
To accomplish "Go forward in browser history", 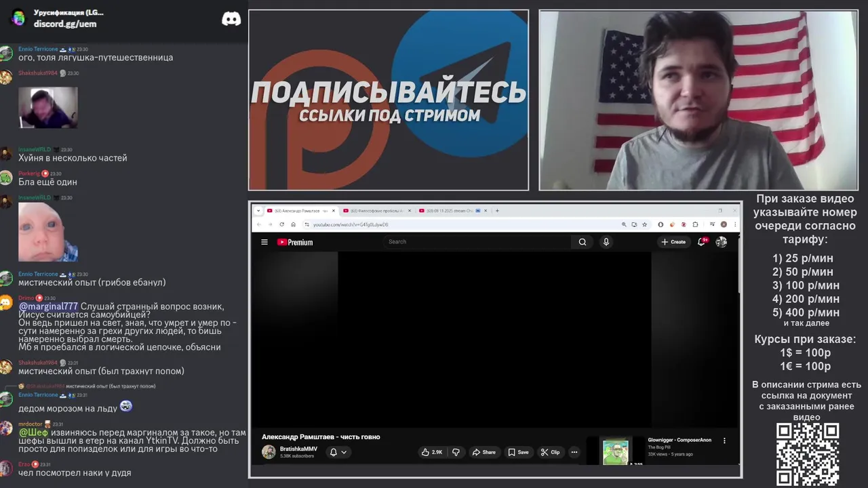I will point(270,224).
